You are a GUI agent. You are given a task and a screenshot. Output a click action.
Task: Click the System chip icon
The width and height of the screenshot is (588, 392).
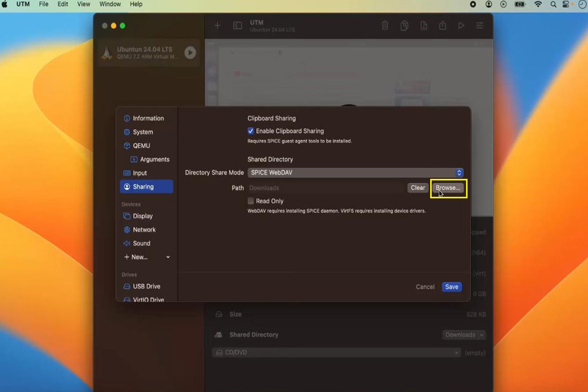pos(127,132)
